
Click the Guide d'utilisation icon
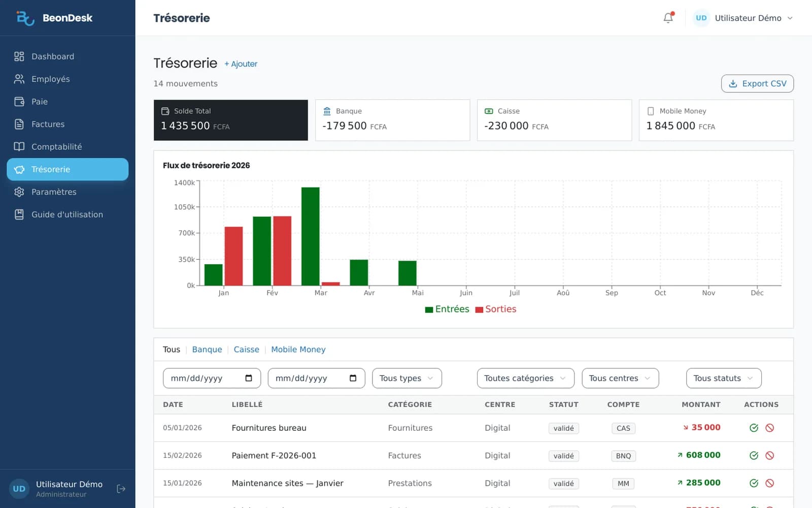pyautogui.click(x=19, y=214)
